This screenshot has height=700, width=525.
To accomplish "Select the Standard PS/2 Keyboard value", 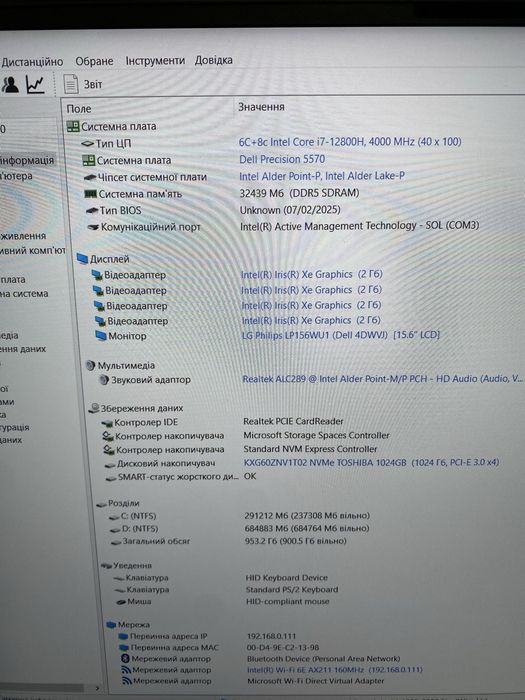I will 292,589.
